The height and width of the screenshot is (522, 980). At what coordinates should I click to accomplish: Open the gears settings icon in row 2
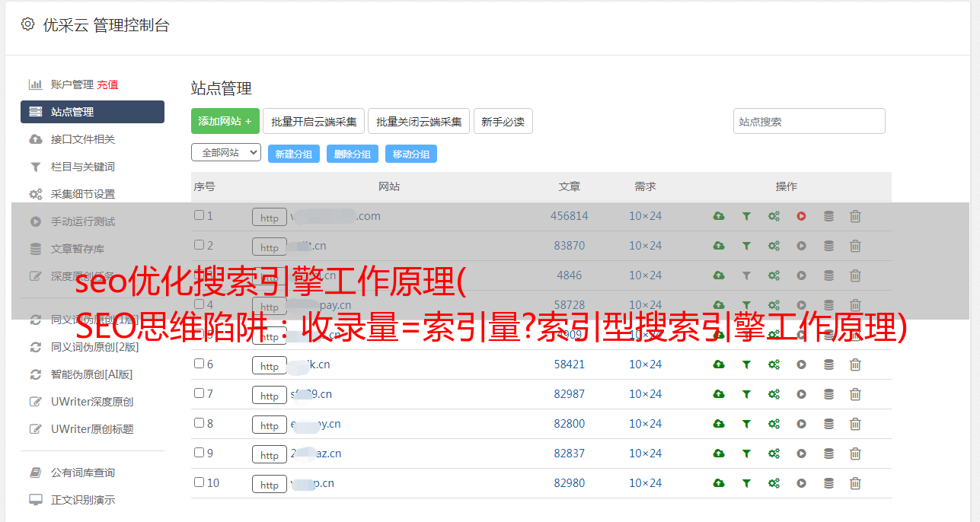[774, 246]
